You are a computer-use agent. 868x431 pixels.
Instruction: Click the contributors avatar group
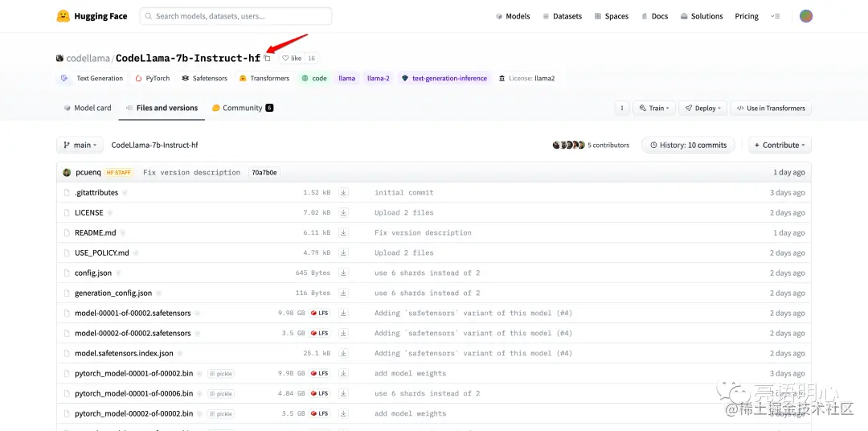click(x=568, y=146)
